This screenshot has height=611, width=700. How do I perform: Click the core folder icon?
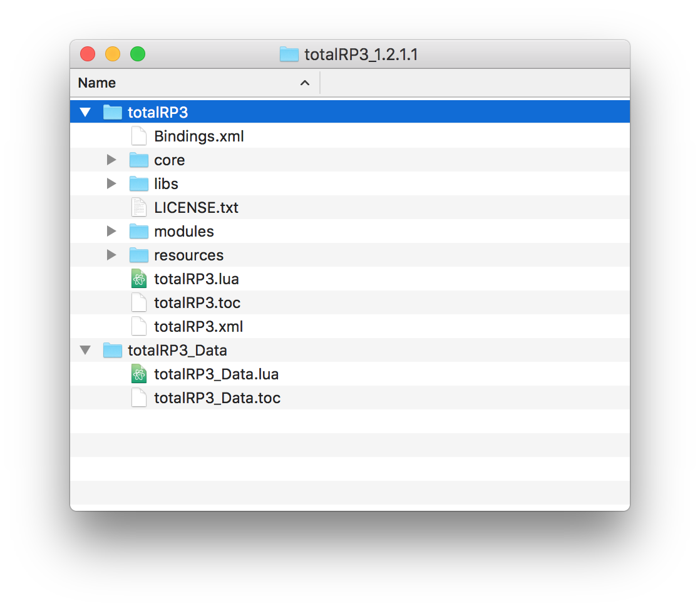click(x=138, y=160)
